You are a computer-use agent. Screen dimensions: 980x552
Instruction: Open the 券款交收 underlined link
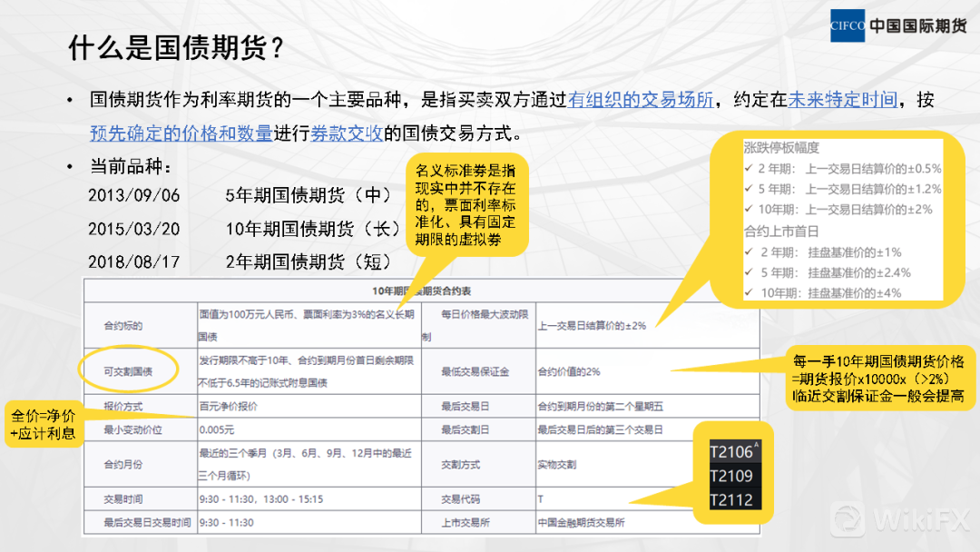[347, 133]
